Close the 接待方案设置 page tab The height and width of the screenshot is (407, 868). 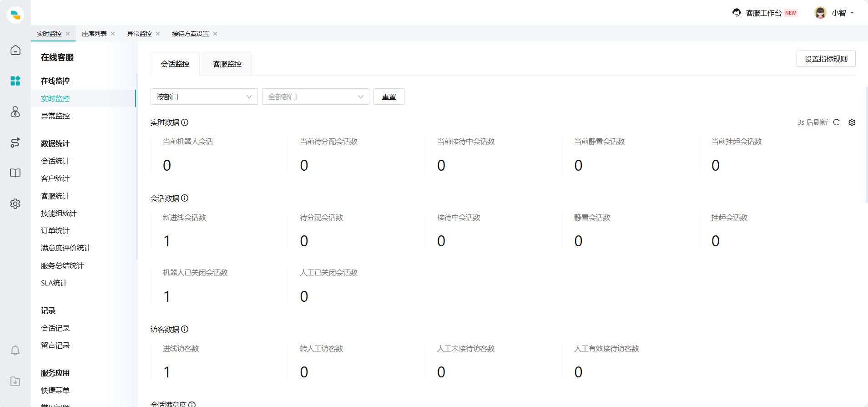click(x=215, y=34)
